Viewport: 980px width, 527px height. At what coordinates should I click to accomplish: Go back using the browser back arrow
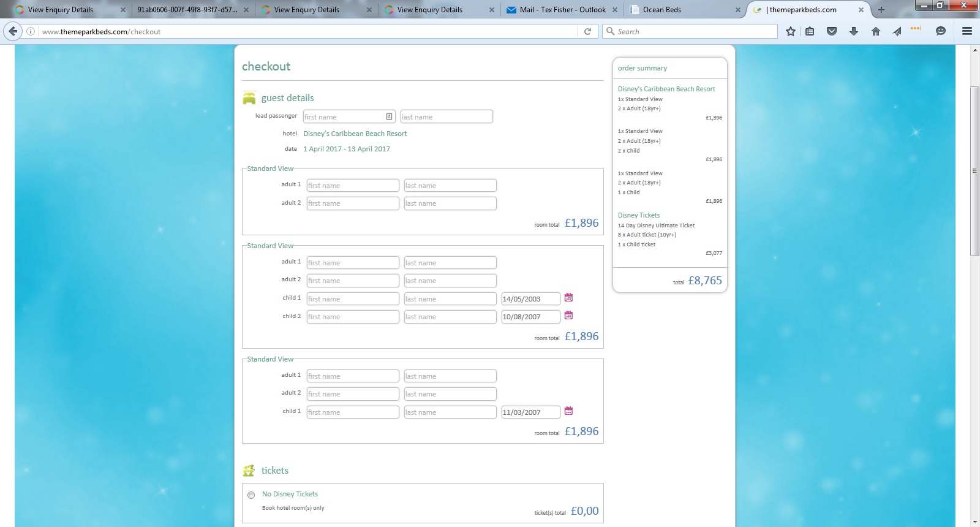click(x=13, y=31)
